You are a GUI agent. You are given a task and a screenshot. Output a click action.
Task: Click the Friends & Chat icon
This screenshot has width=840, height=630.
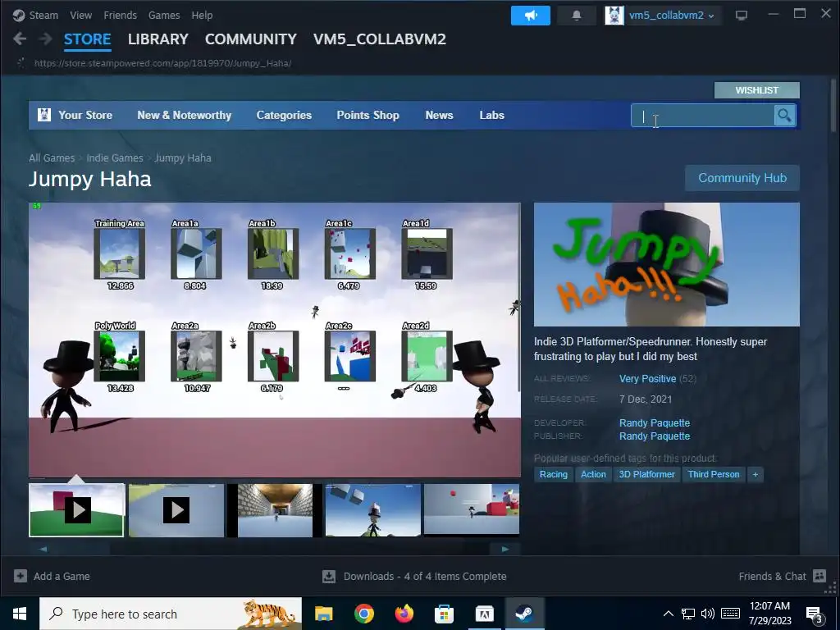[819, 576]
